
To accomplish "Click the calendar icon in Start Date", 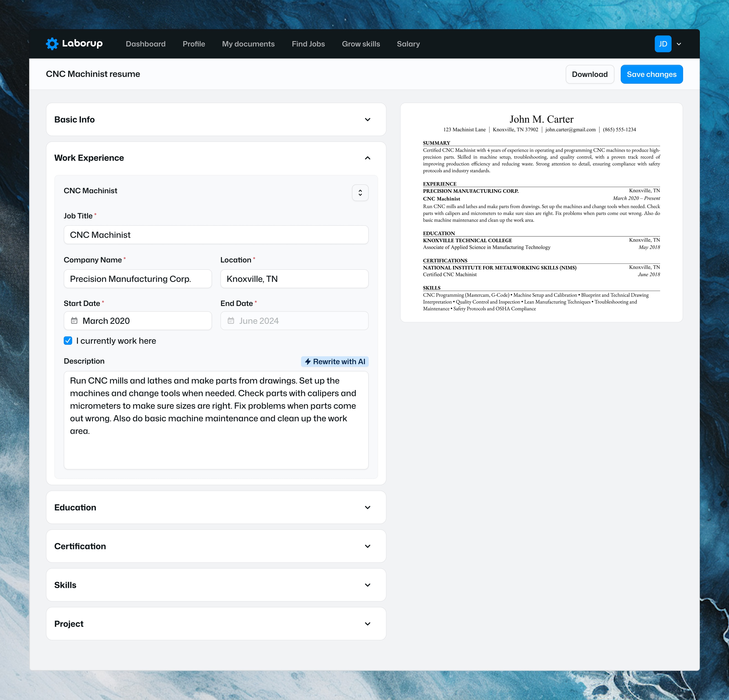I will point(74,320).
